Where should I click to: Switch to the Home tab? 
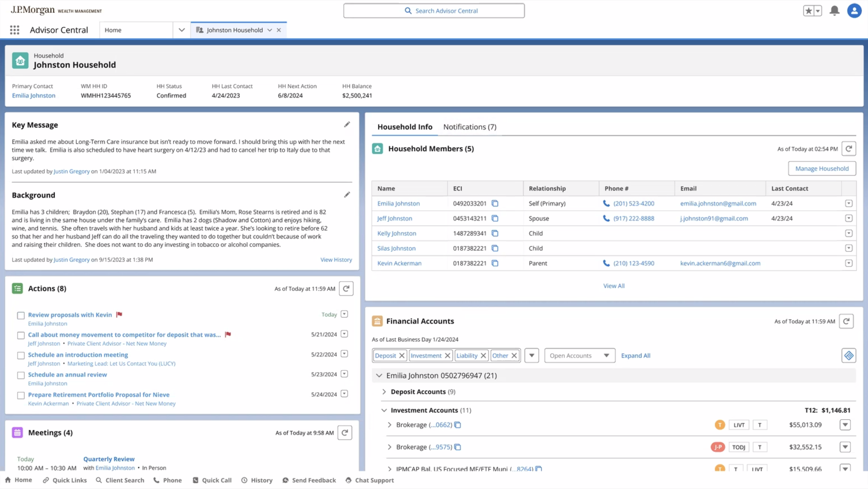point(136,30)
